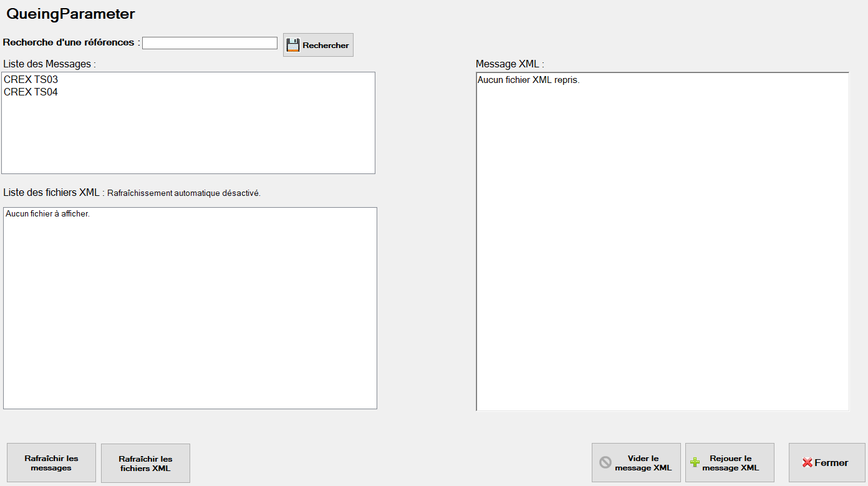Focus the reference search input field
This screenshot has width=868, height=486.
tap(210, 43)
